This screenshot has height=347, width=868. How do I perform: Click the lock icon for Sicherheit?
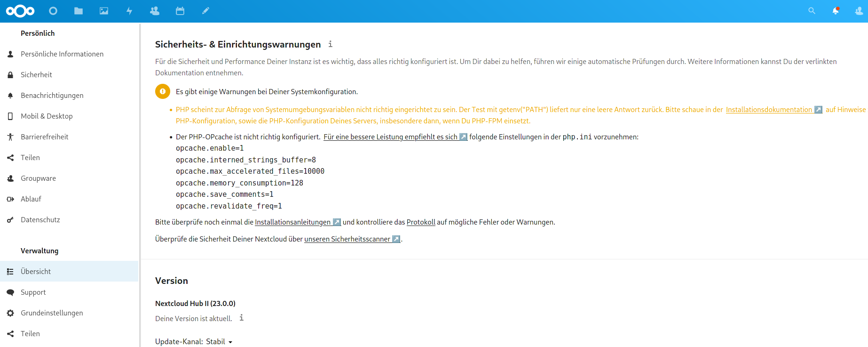coord(10,75)
